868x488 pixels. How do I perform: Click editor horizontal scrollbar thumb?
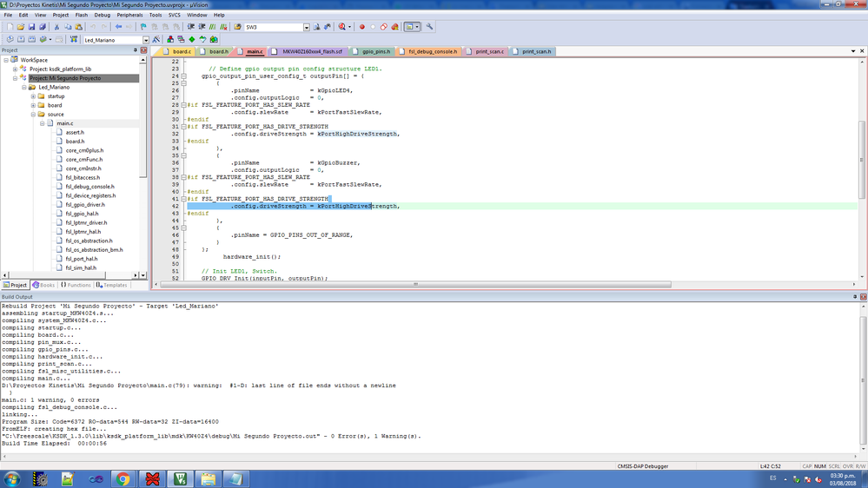415,285
